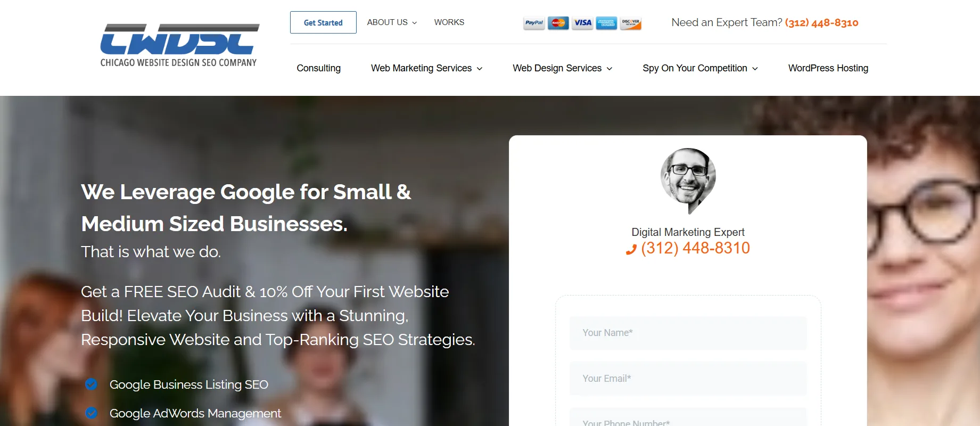Click the American Express payment icon
The width and height of the screenshot is (980, 426).
pos(606,23)
